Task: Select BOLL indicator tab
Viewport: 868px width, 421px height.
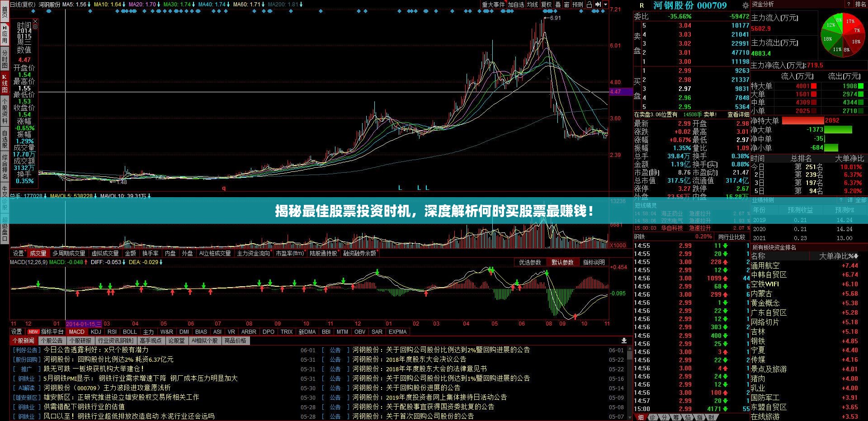Action: click(x=130, y=332)
